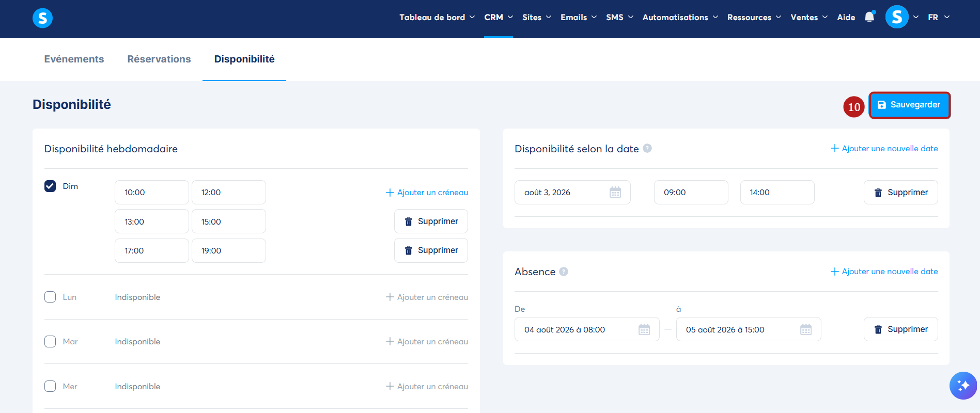Switch to the Evénements tab
This screenshot has width=980, height=413.
click(74, 59)
